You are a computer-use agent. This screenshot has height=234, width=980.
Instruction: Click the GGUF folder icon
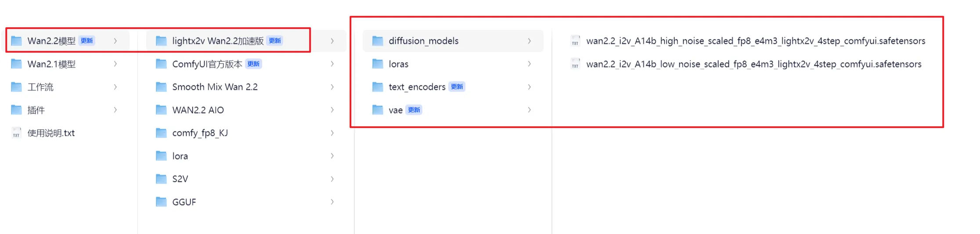pos(161,202)
